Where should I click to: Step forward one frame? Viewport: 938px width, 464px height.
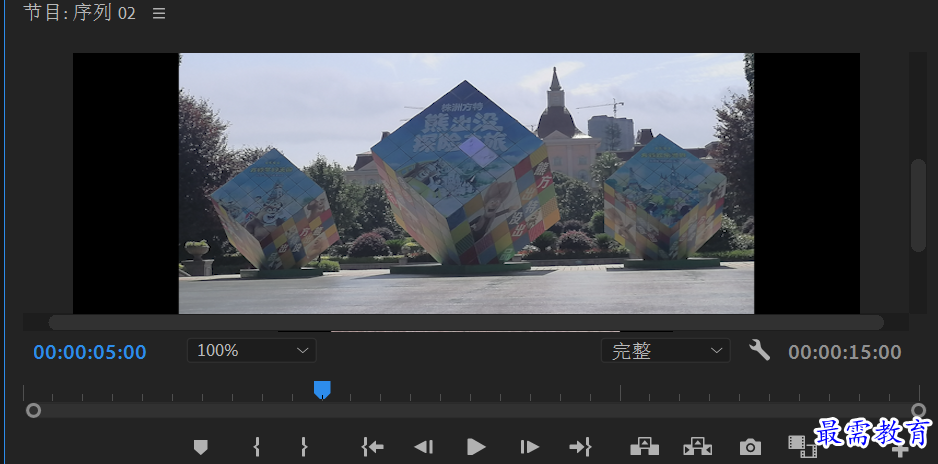pos(529,447)
